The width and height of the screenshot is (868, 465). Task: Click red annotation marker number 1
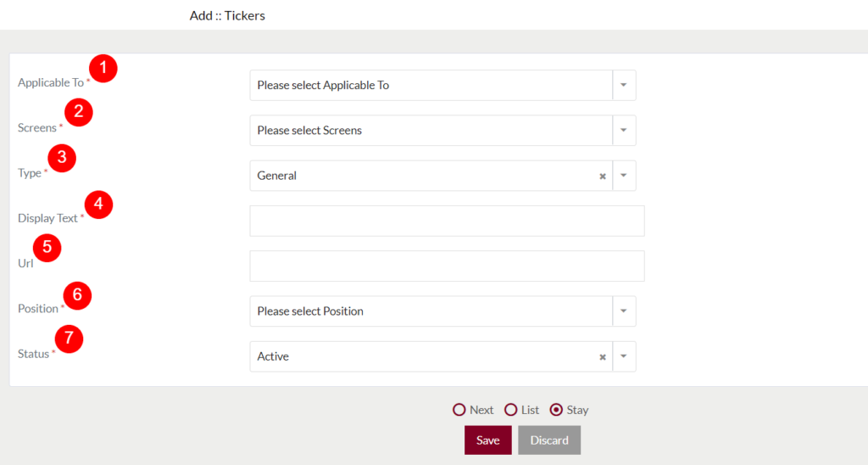103,68
